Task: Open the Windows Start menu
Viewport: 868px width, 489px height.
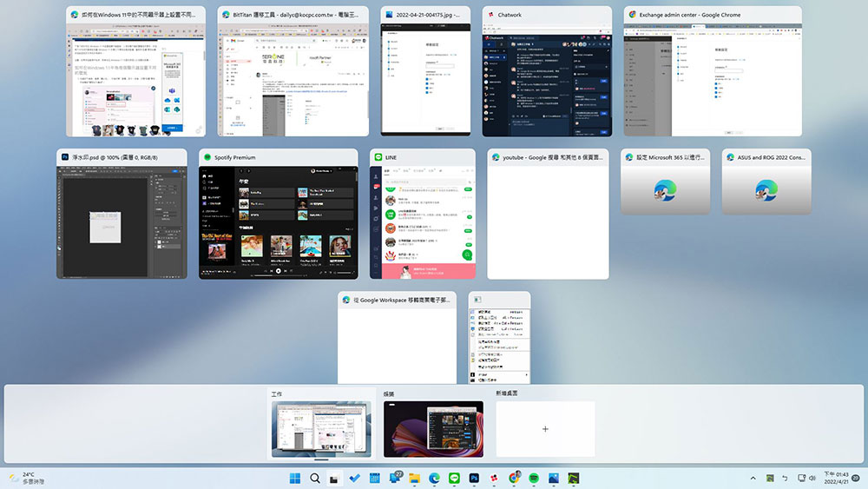Action: click(x=295, y=478)
